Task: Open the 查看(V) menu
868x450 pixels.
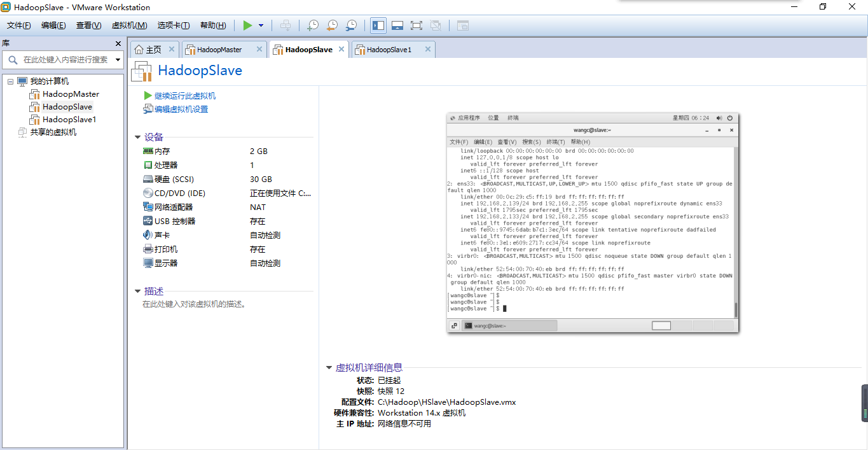Action: (x=88, y=25)
